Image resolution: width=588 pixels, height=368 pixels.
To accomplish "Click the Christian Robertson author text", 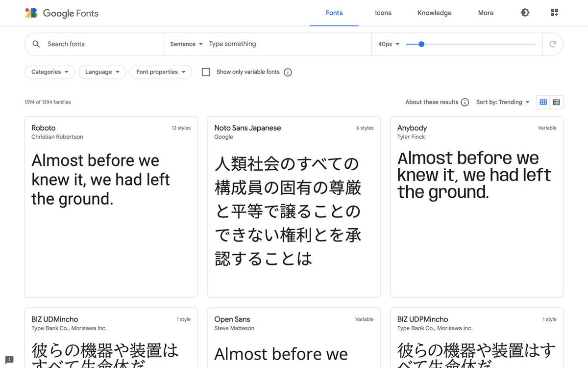I will pyautogui.click(x=57, y=137).
